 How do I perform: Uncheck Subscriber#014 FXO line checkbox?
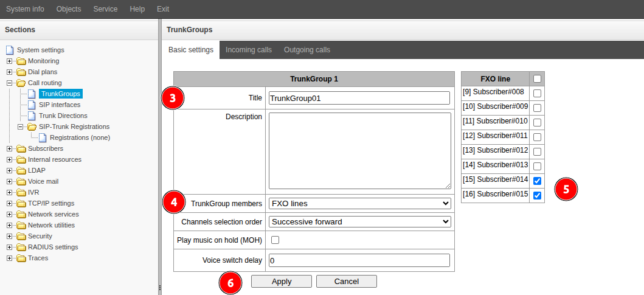tap(537, 181)
